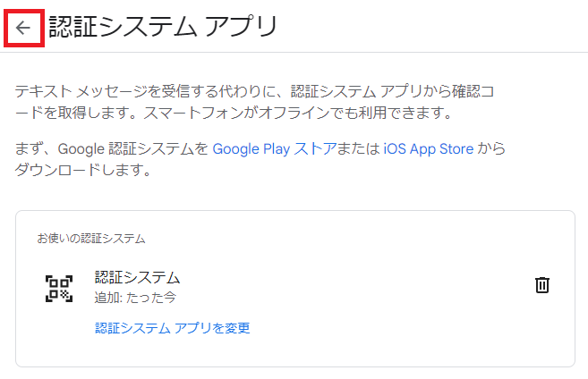Click the ダウンロードします text line
Image resolution: width=588 pixels, height=379 pixels.
pos(83,170)
